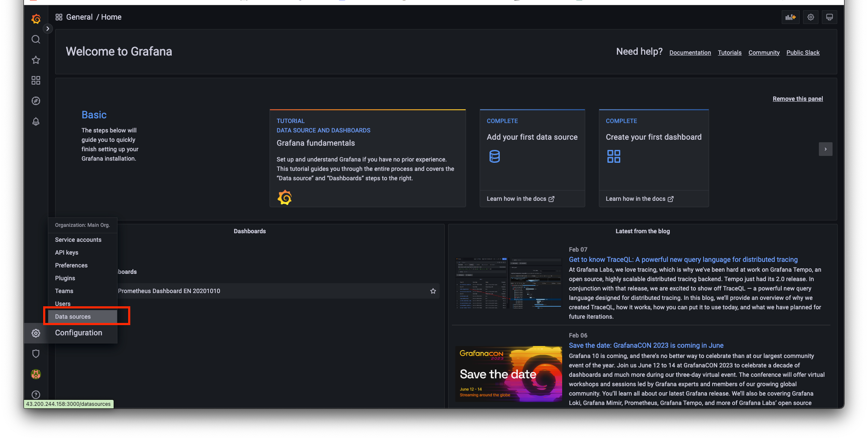The width and height of the screenshot is (868, 440).
Task: Open the TraceQL blog post title link
Action: [683, 259]
